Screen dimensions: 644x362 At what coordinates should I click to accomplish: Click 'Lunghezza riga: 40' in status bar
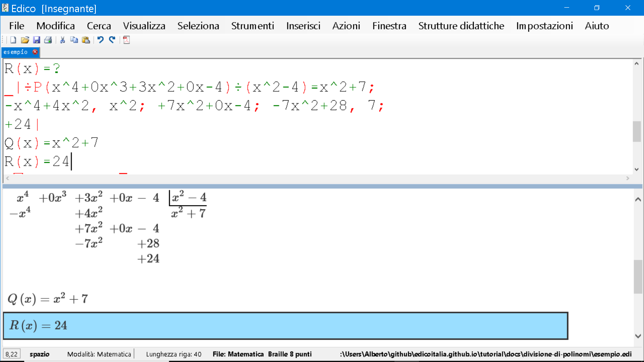(173, 354)
